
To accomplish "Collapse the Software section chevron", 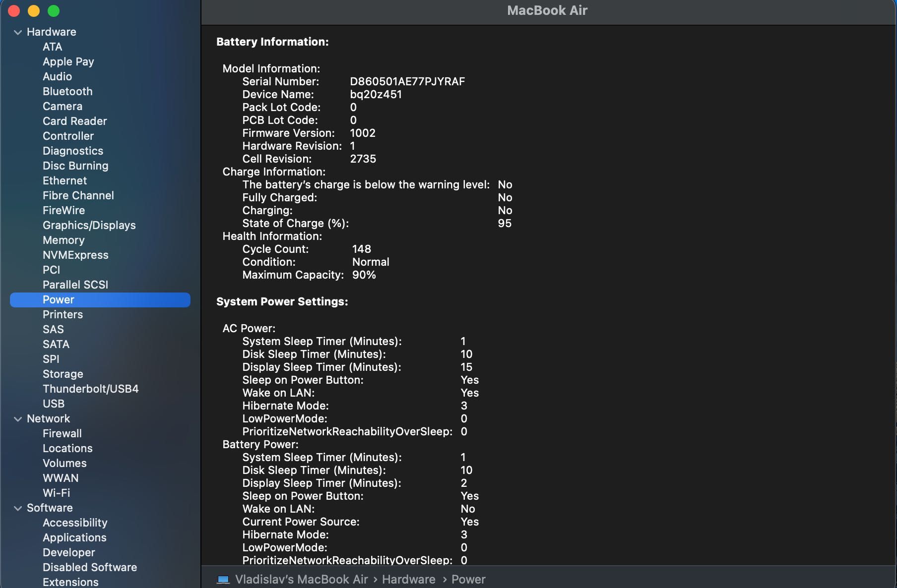I will pyautogui.click(x=18, y=508).
